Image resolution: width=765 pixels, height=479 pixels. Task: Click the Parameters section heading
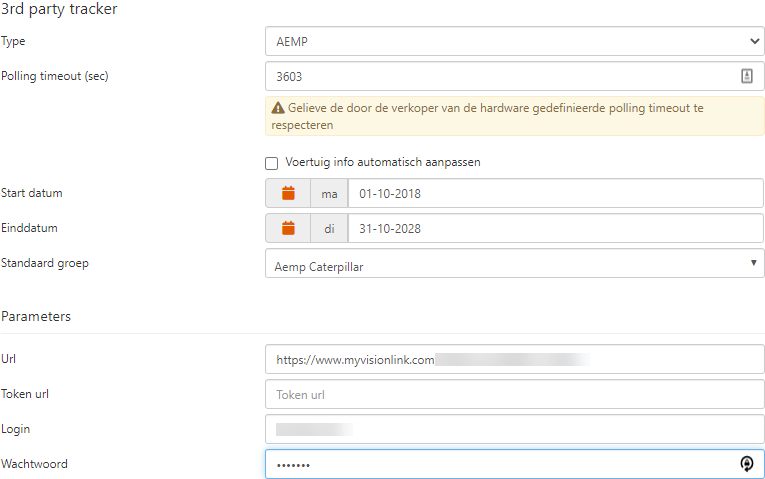pyautogui.click(x=36, y=316)
